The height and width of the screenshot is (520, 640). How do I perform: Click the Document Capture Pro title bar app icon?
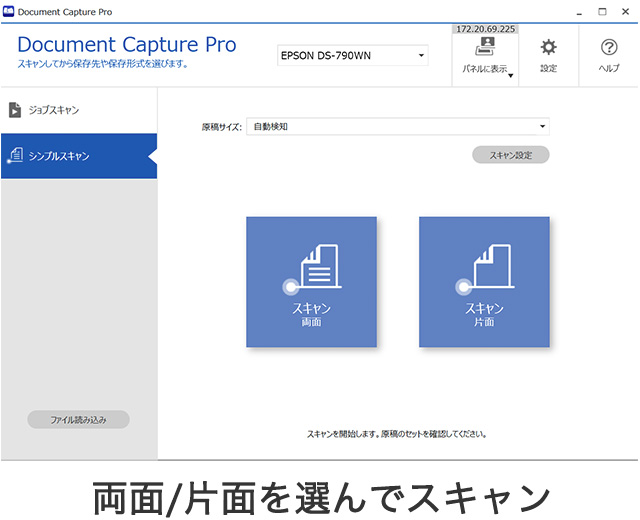(x=9, y=11)
